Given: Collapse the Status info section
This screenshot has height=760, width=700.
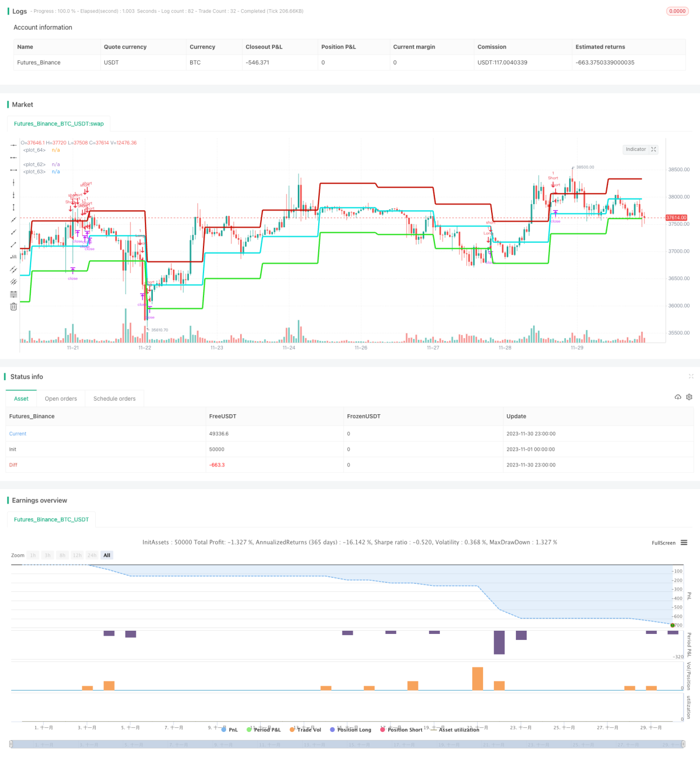Looking at the screenshot, I should point(691,376).
